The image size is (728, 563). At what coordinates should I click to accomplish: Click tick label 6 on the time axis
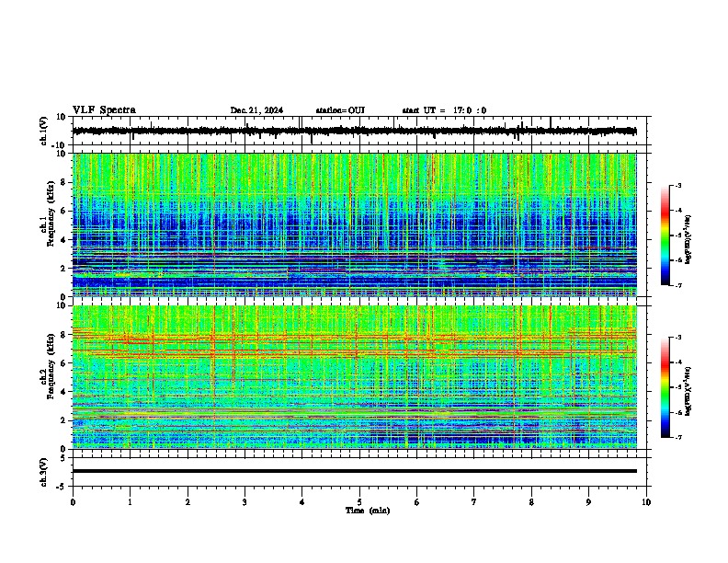tap(416, 502)
